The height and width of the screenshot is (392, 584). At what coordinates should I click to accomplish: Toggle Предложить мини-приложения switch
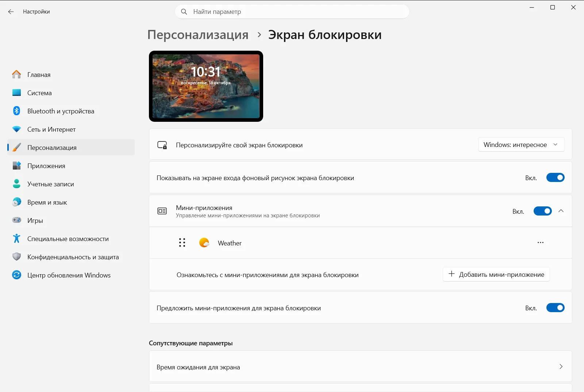point(555,308)
